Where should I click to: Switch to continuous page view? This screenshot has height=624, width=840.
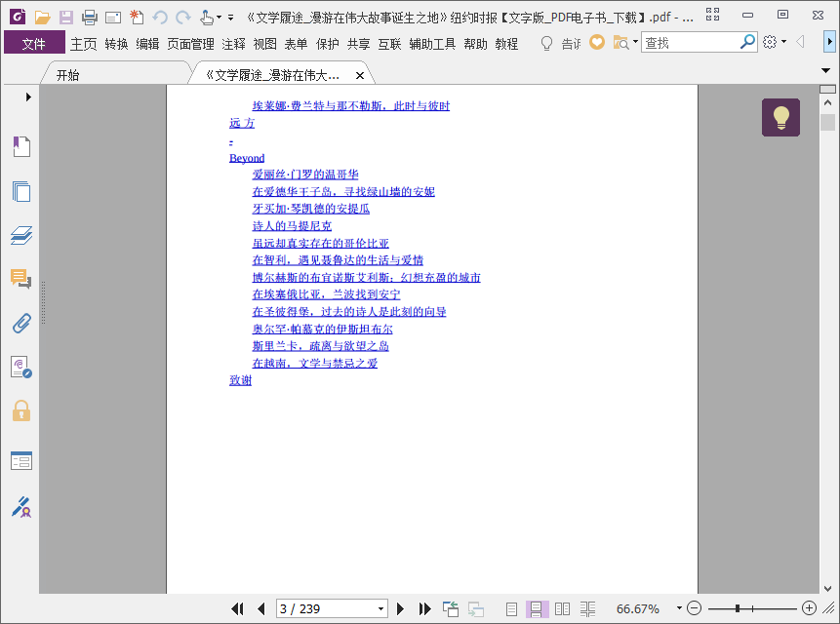pos(537,609)
